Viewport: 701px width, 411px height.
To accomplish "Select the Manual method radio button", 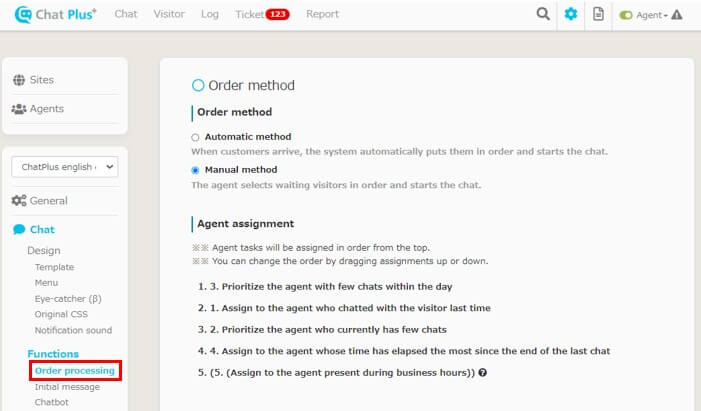I will coord(195,170).
